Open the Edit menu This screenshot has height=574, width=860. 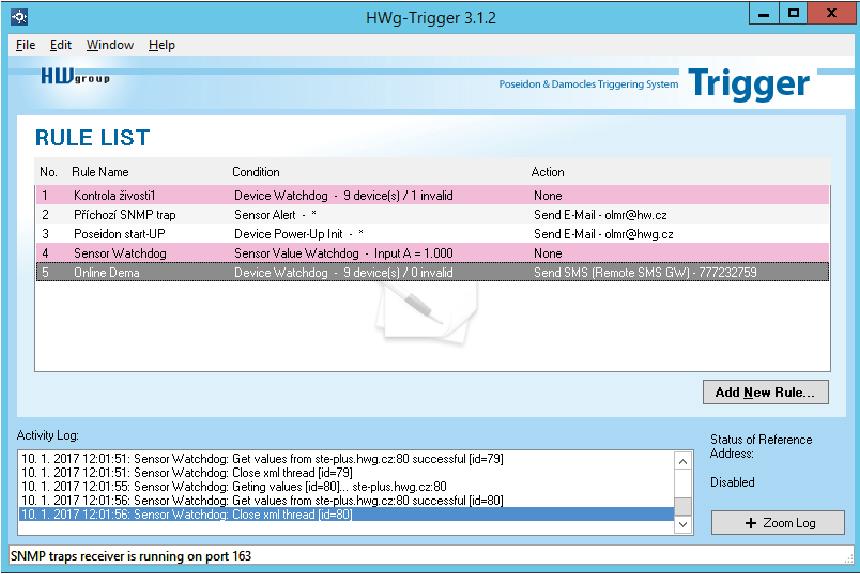tap(60, 45)
